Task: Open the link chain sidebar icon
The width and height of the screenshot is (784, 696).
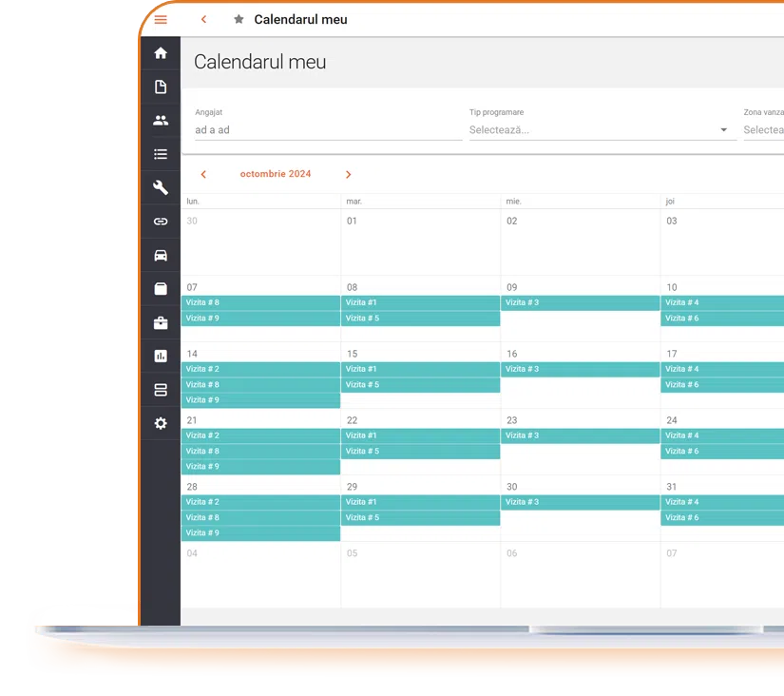Action: tap(161, 222)
